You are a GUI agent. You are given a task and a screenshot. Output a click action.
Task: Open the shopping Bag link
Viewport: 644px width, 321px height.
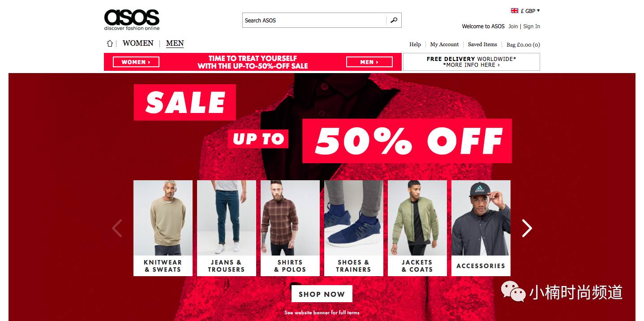pyautogui.click(x=523, y=44)
